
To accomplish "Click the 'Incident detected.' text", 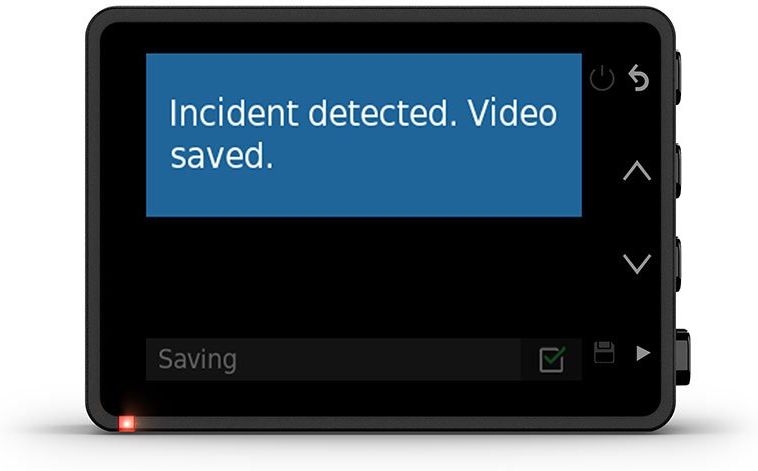I will [x=313, y=113].
